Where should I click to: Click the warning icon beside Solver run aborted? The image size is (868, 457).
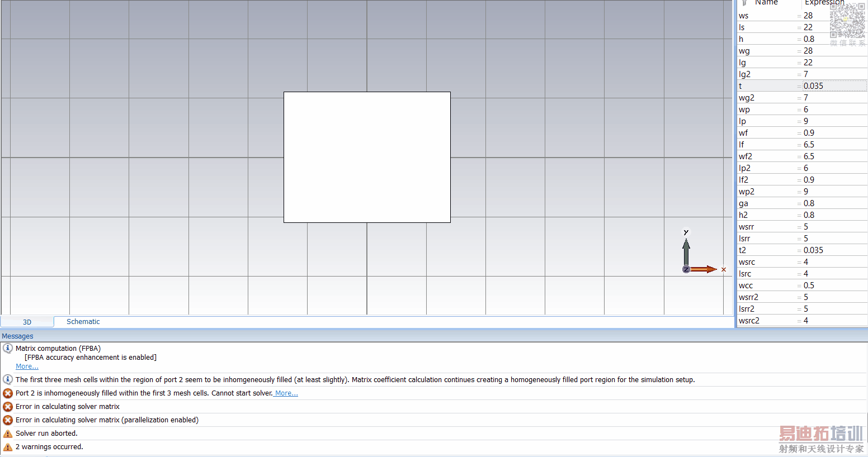click(8, 434)
